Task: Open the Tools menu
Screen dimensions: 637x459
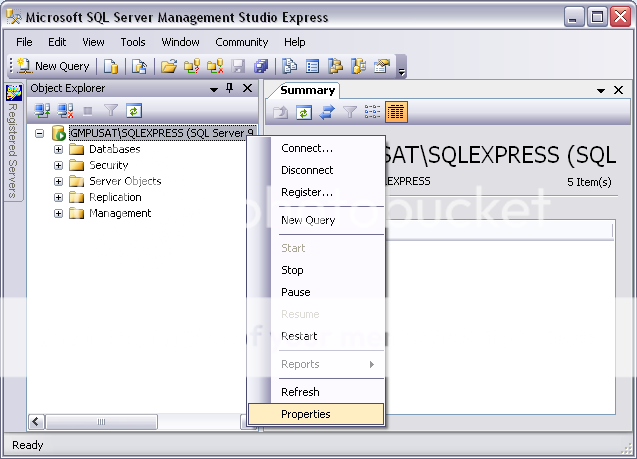Action: [133, 42]
